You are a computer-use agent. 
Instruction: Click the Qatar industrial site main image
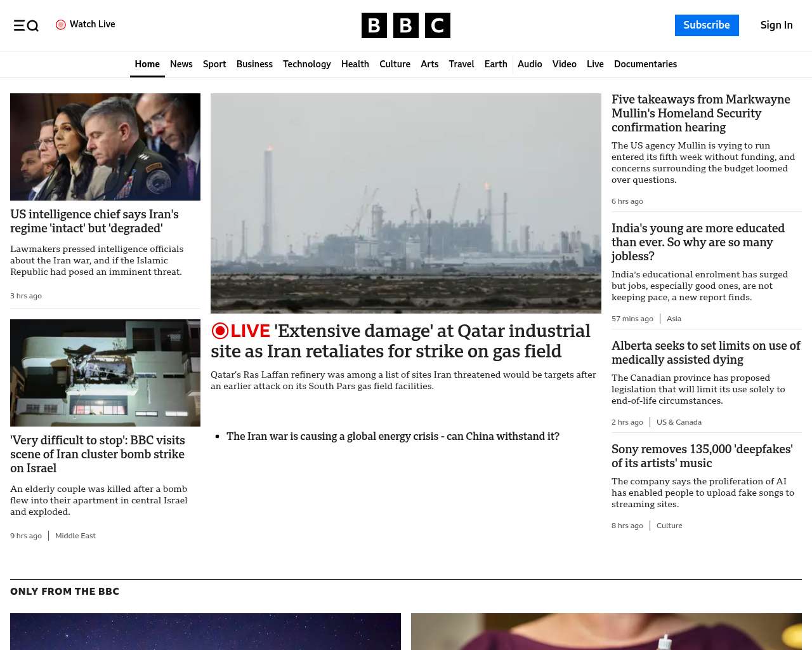(406, 203)
